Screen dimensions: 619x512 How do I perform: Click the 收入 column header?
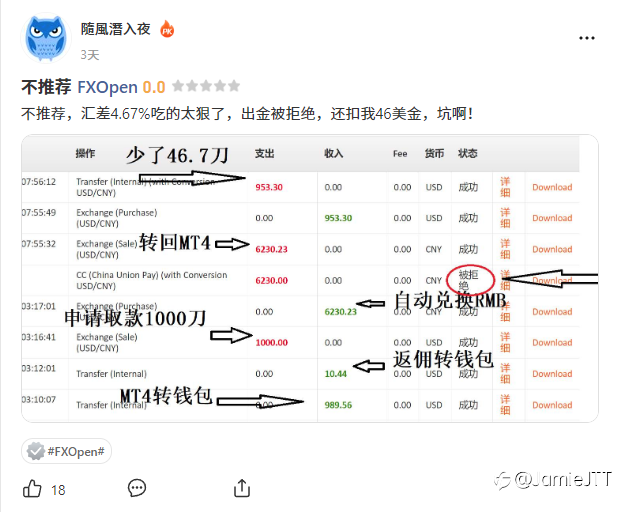334,153
